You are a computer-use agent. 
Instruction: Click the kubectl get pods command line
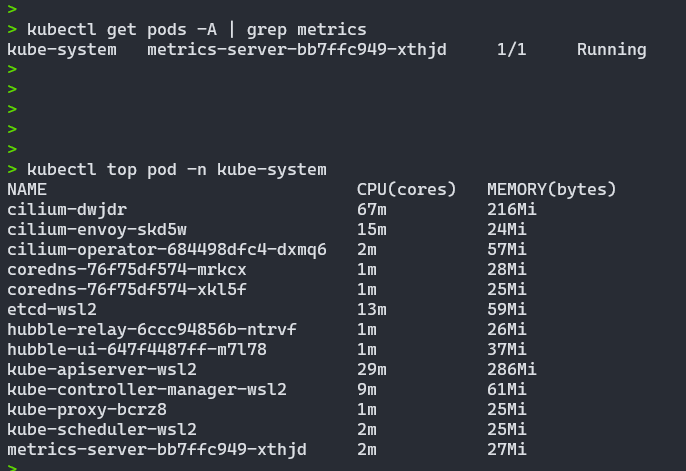point(197,29)
